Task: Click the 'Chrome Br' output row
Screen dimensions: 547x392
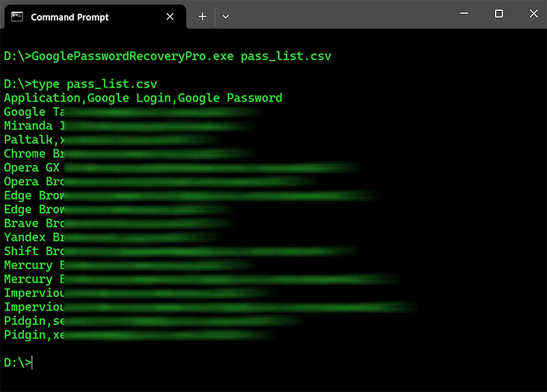Action: 129,154
